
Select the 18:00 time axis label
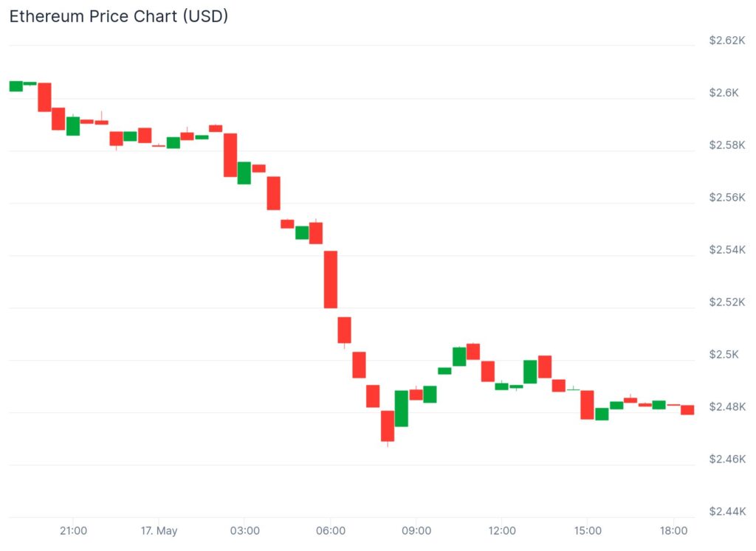point(673,531)
